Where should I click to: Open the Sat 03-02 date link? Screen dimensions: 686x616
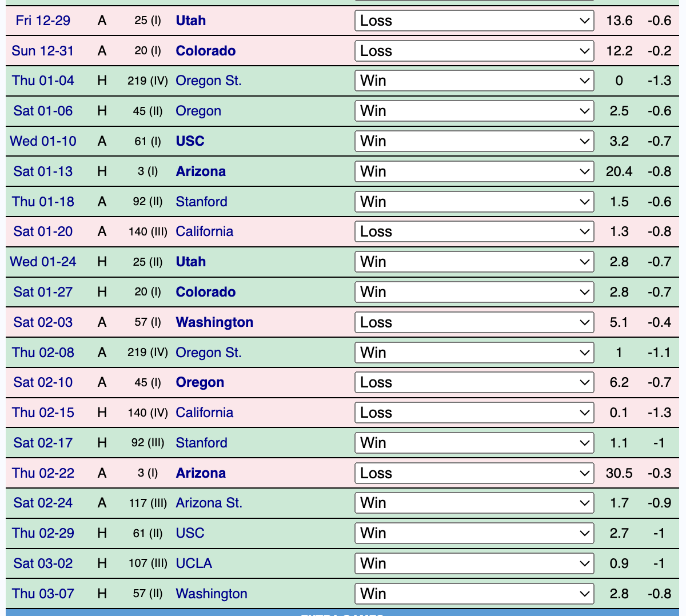coord(43,563)
